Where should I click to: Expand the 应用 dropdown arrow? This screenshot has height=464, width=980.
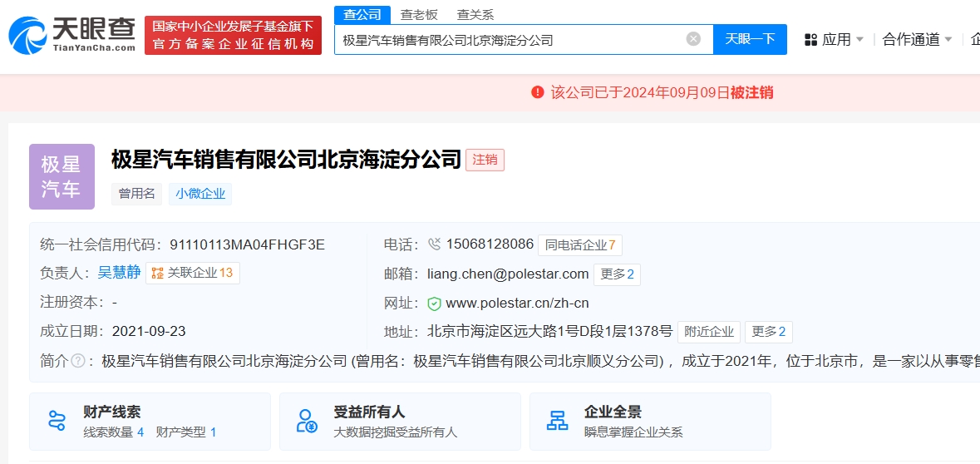(x=859, y=40)
